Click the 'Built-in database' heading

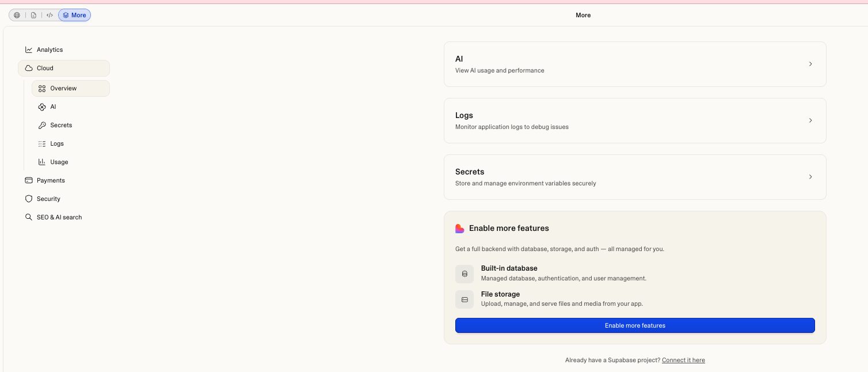pyautogui.click(x=509, y=268)
